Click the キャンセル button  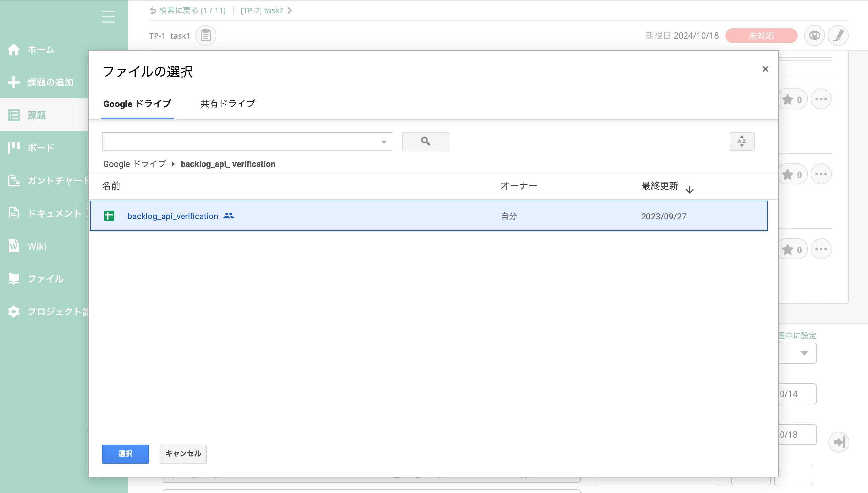coord(183,454)
